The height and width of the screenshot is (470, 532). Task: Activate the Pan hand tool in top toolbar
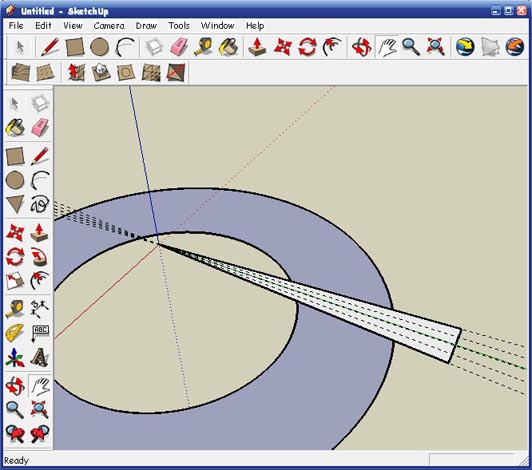coord(387,47)
